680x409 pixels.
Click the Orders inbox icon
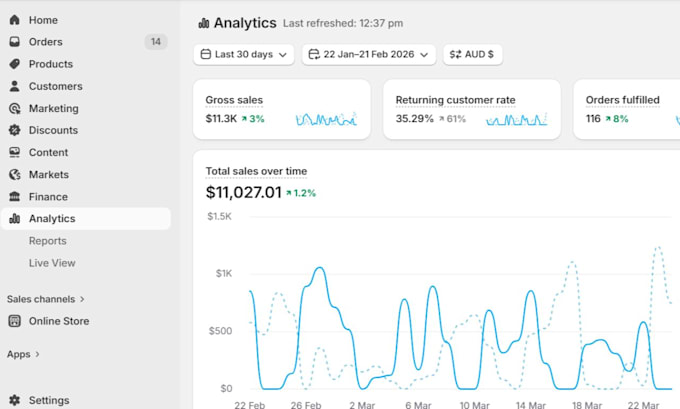pos(14,42)
